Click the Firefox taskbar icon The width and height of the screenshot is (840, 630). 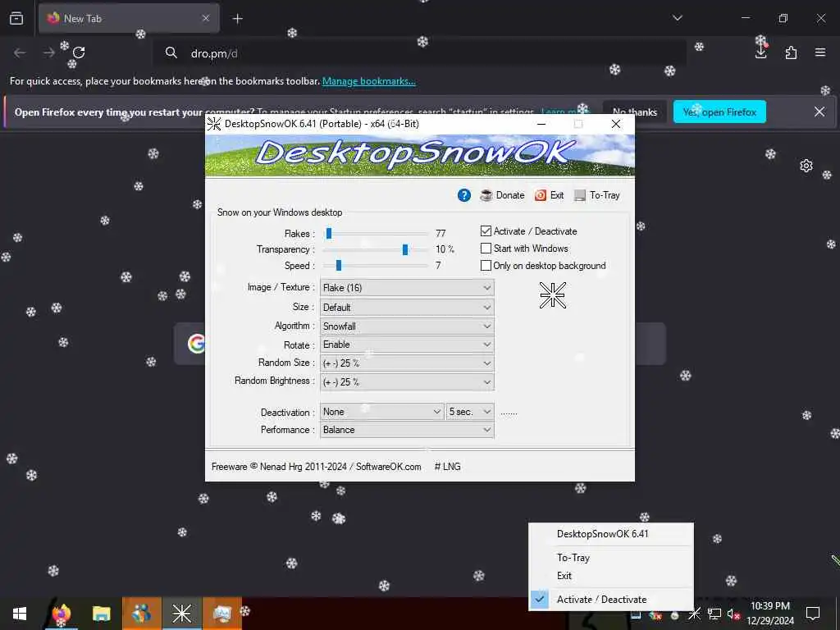(x=62, y=614)
